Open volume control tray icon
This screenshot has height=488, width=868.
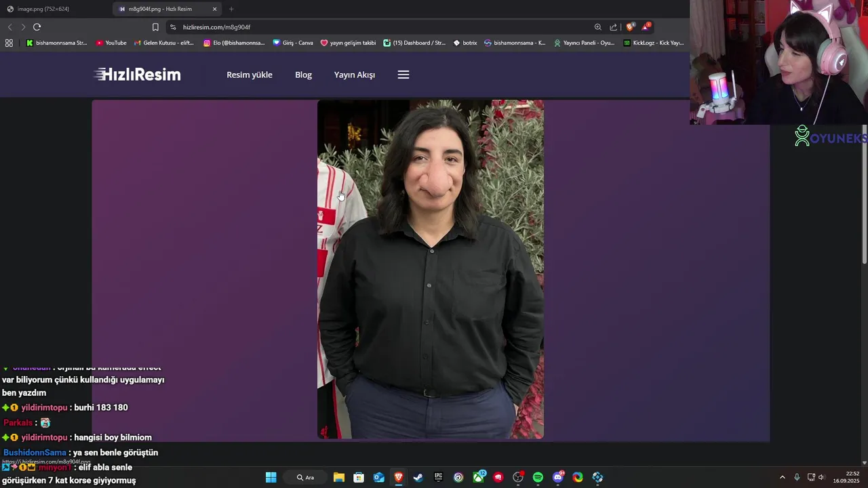click(821, 477)
